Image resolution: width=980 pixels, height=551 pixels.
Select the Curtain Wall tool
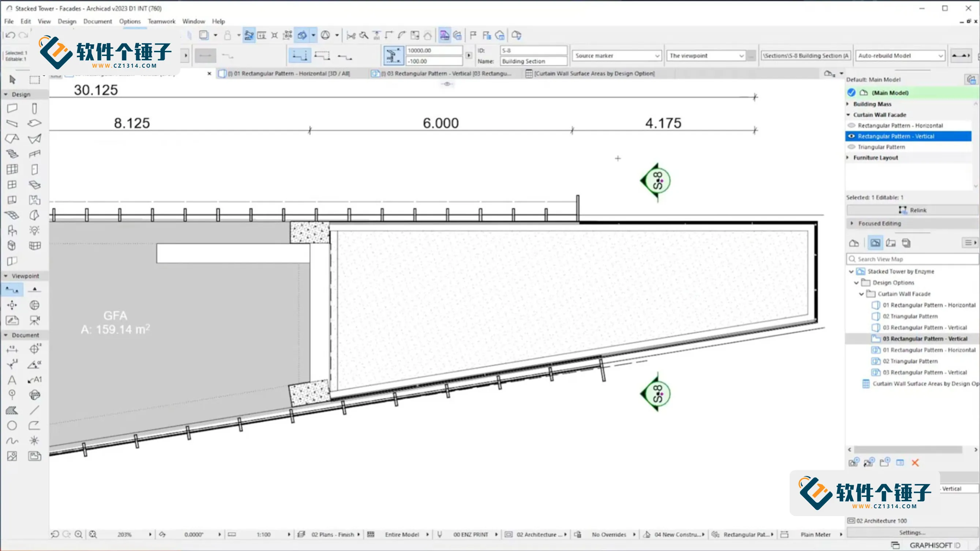(x=12, y=169)
